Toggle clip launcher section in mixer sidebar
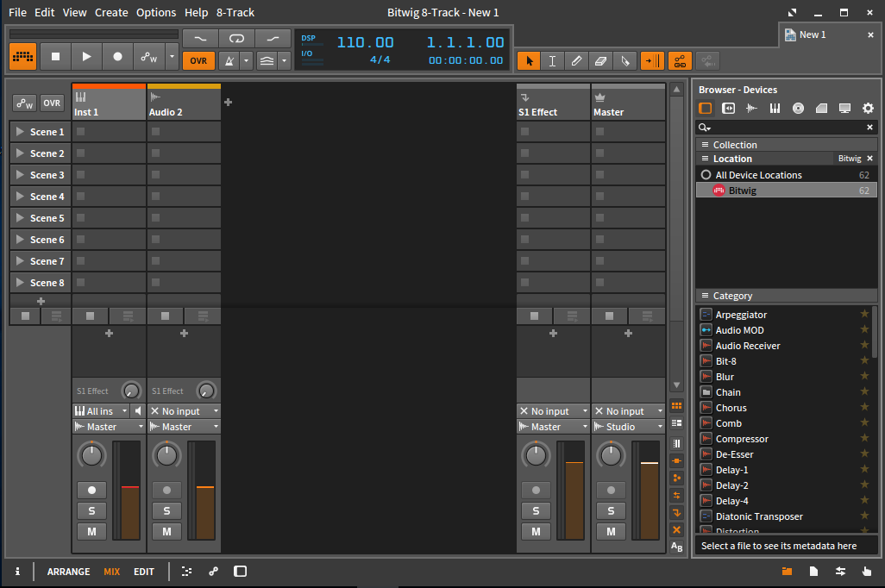885x588 pixels. (x=677, y=406)
